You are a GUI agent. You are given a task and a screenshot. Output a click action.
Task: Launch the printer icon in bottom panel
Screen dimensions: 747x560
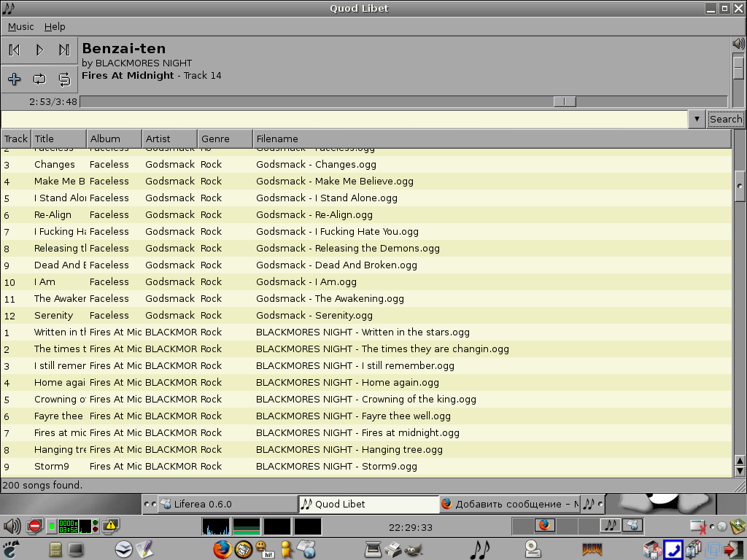pos(393,549)
